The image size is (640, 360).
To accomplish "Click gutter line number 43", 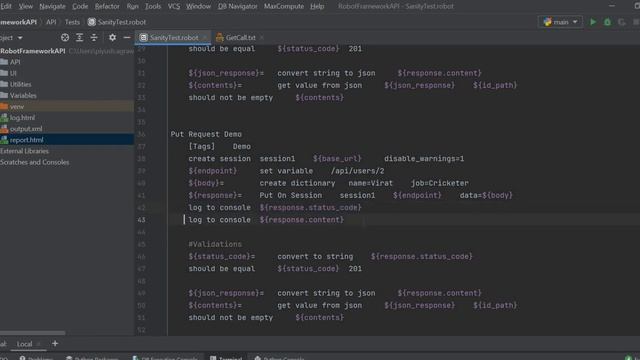I will click(x=141, y=220).
